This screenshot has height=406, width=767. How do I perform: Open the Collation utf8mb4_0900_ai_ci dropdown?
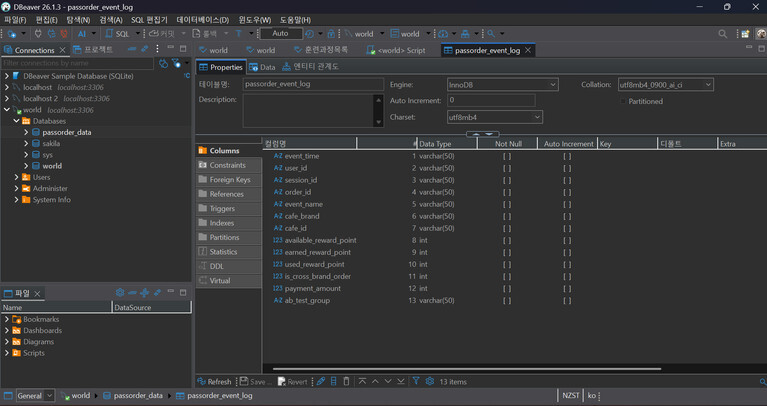click(x=665, y=85)
